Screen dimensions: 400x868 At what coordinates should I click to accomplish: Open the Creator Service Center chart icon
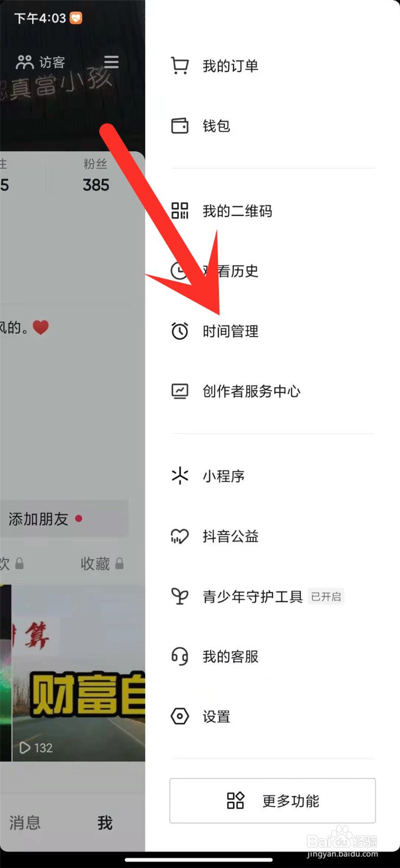coord(179,391)
